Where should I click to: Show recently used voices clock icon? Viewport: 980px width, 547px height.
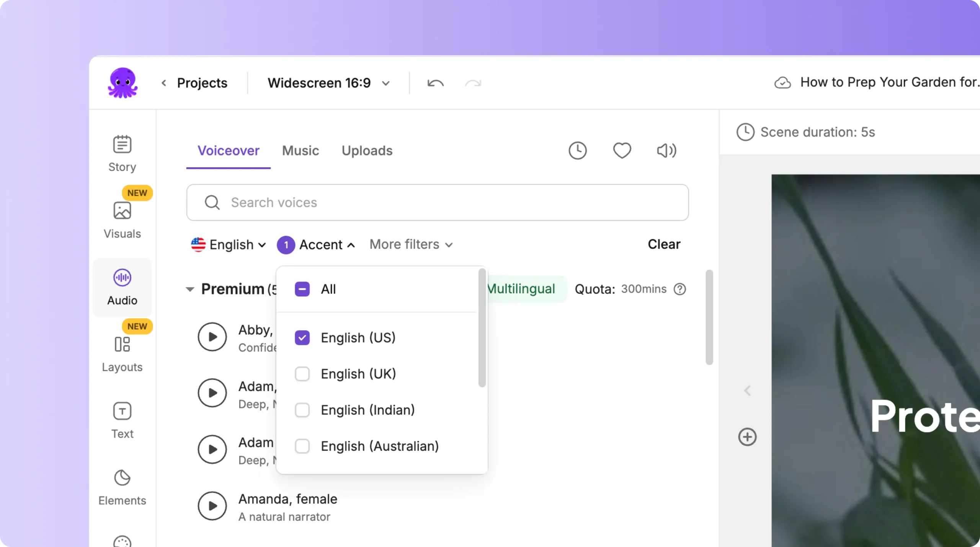coord(577,151)
